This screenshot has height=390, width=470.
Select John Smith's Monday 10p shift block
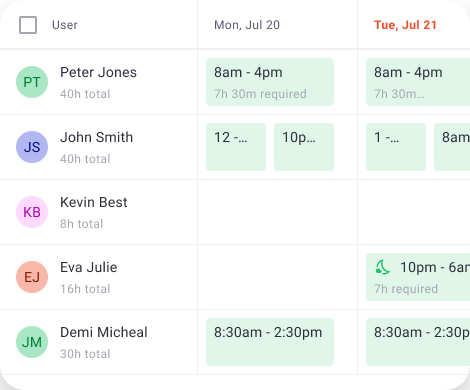[x=304, y=147]
